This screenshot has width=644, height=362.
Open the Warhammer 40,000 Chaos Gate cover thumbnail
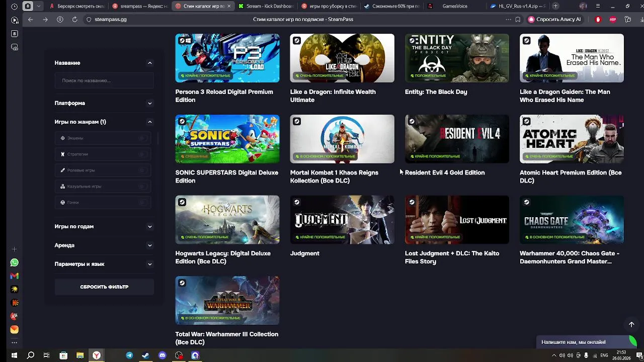coord(572,220)
